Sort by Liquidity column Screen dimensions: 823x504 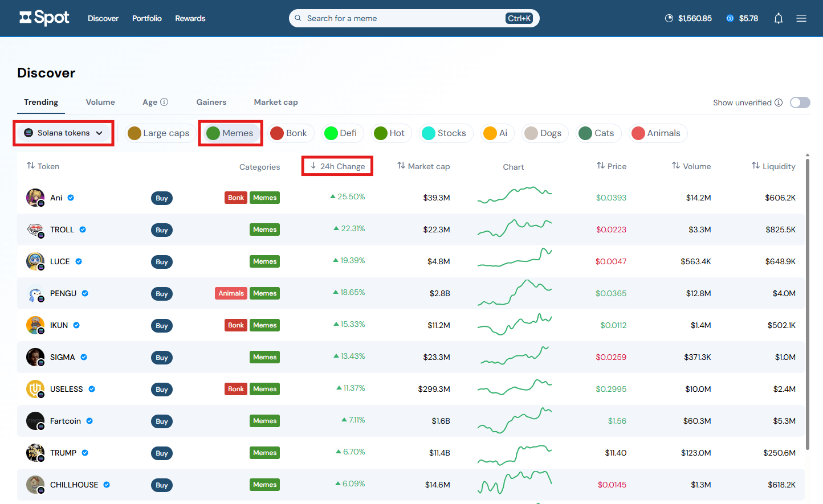click(x=773, y=166)
